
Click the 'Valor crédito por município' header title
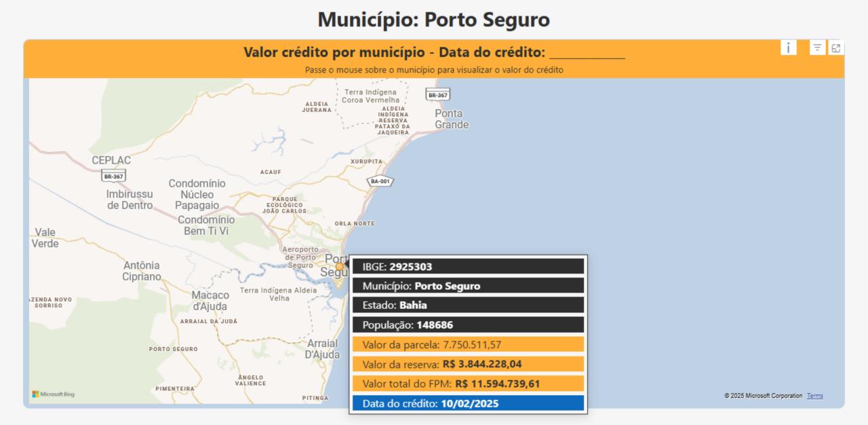(434, 52)
